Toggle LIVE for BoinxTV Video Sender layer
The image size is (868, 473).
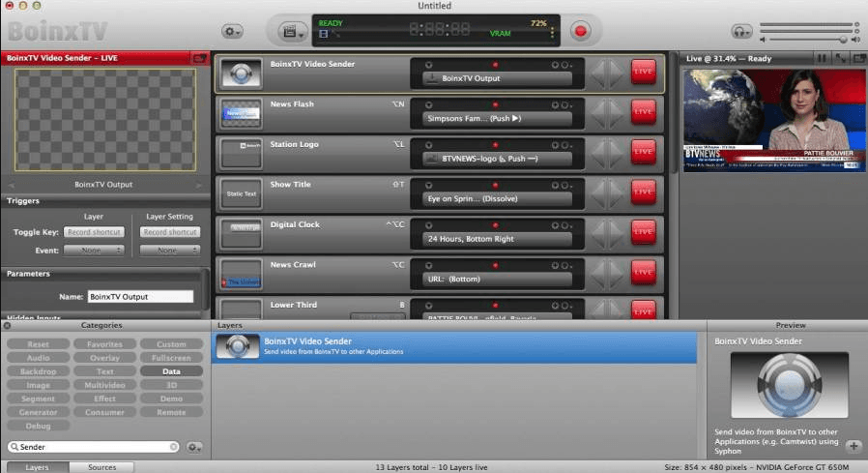pyautogui.click(x=643, y=72)
